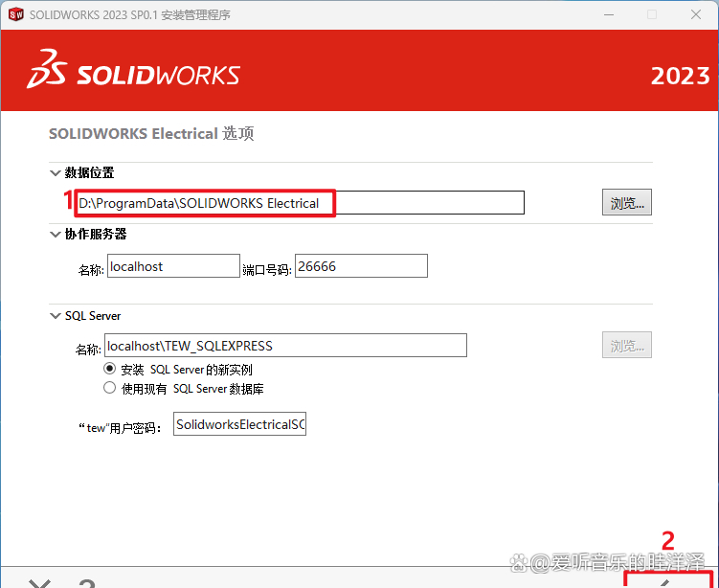719x588 pixels.
Task: Select 安装 SQL Server 的新实例 radio option
Action: 109,369
